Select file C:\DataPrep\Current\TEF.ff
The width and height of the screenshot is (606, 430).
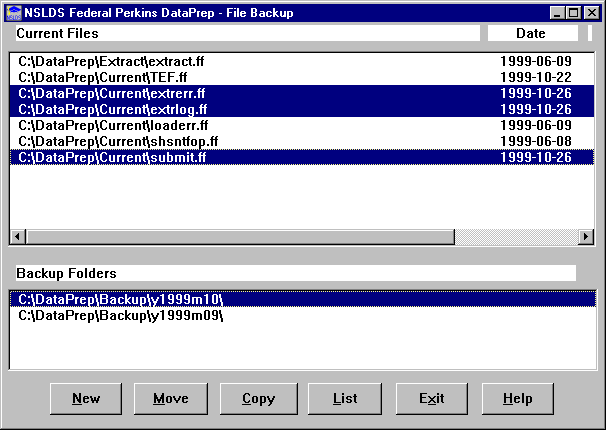[302, 77]
